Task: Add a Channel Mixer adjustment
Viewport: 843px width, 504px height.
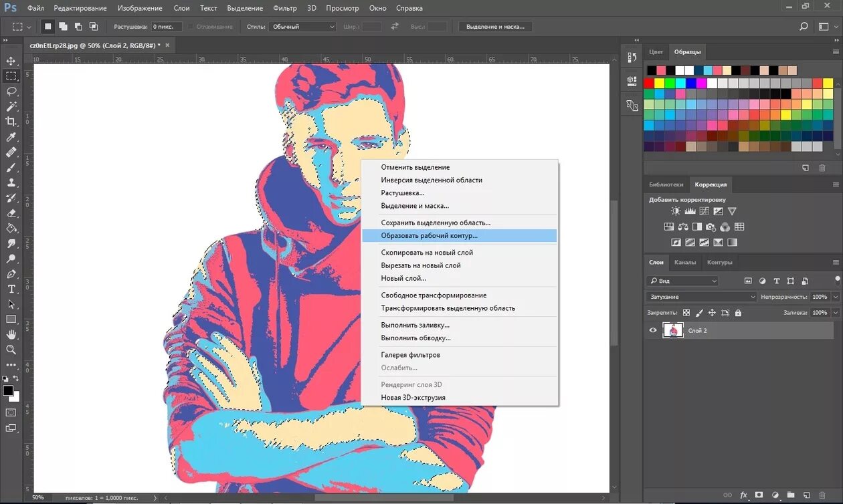Action: (725, 227)
